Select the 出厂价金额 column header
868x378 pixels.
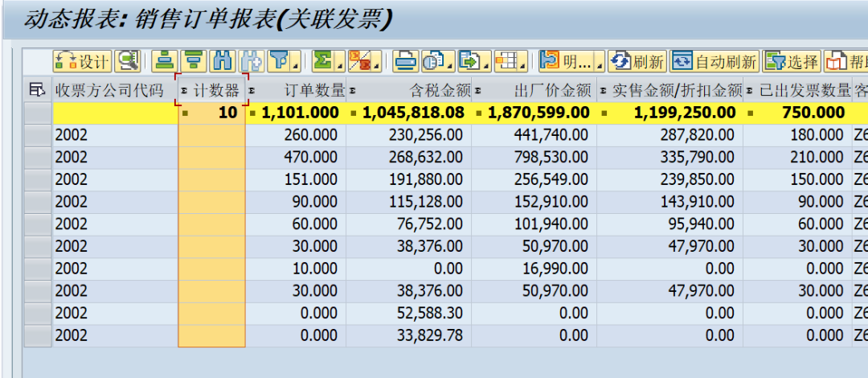tap(534, 90)
